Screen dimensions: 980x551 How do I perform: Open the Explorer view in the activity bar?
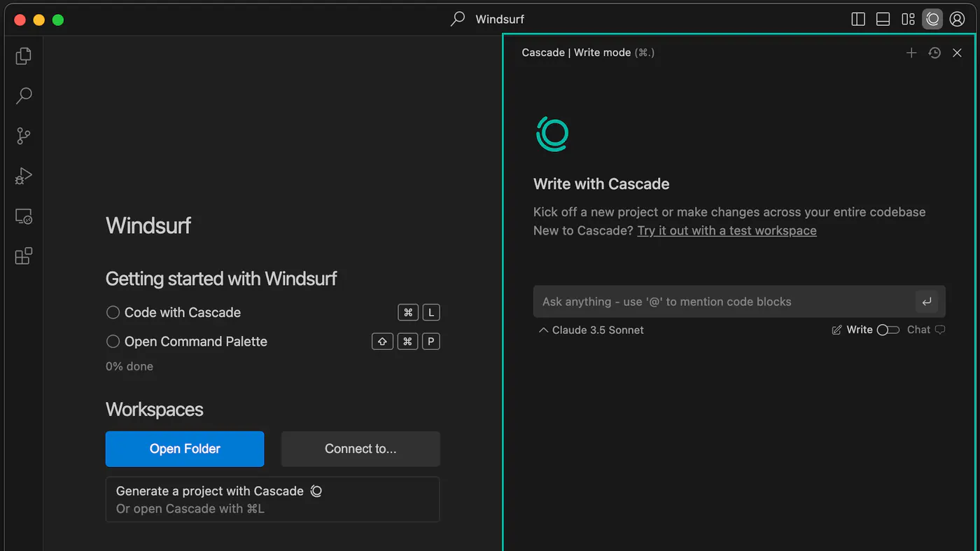(24, 55)
